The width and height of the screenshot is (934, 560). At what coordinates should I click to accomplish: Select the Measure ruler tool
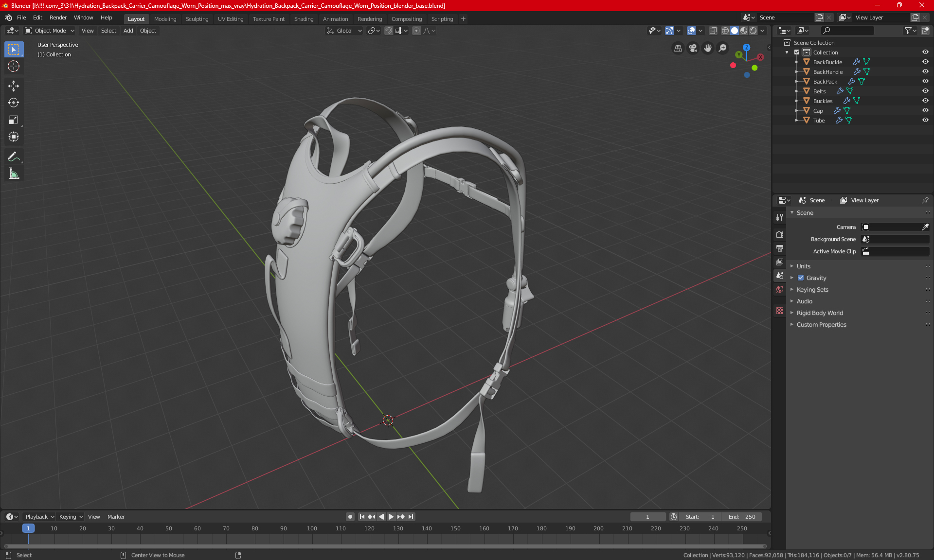(x=14, y=174)
